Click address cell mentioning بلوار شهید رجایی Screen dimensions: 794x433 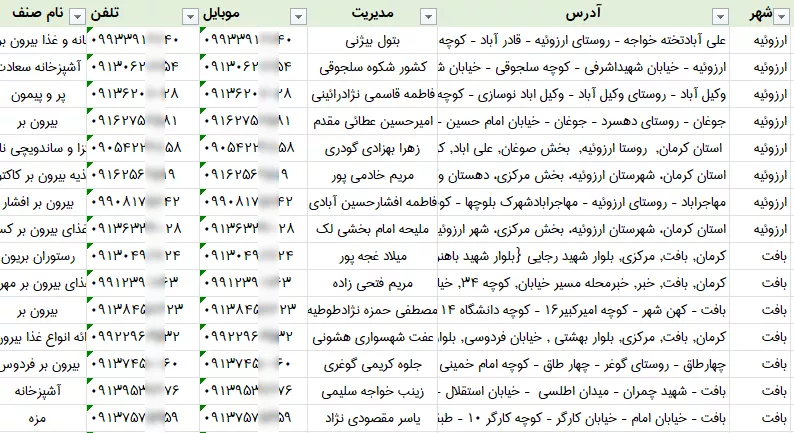(x=583, y=256)
